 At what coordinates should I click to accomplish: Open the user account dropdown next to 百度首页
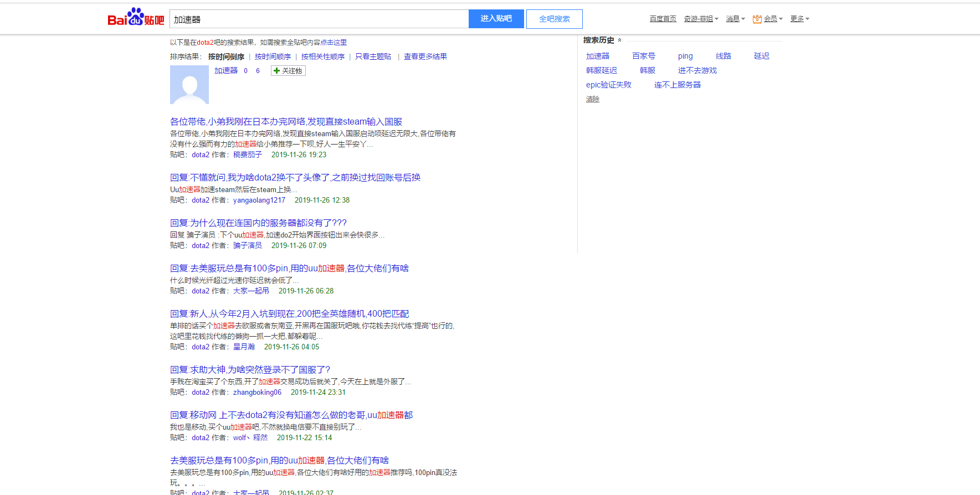[701, 19]
